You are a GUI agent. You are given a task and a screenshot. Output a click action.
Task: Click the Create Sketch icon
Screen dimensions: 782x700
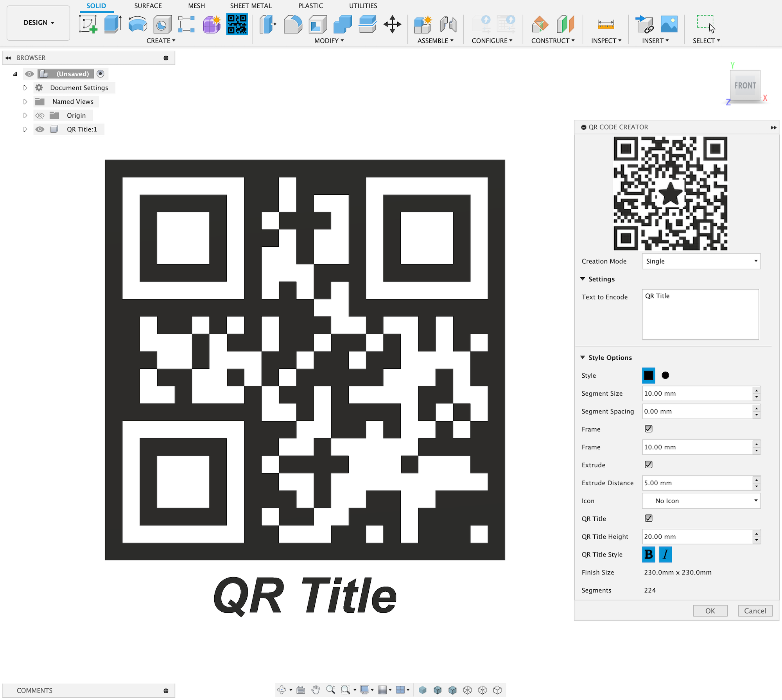click(x=88, y=24)
